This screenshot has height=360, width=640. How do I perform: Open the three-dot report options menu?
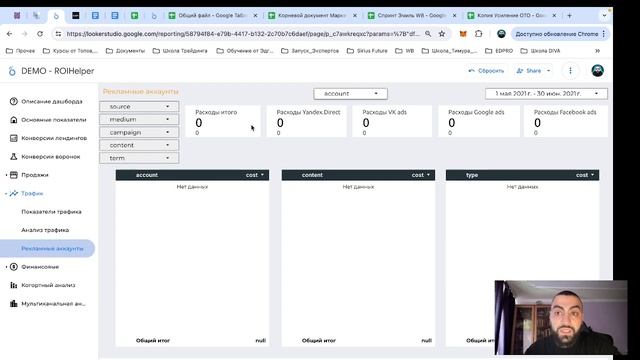click(570, 71)
